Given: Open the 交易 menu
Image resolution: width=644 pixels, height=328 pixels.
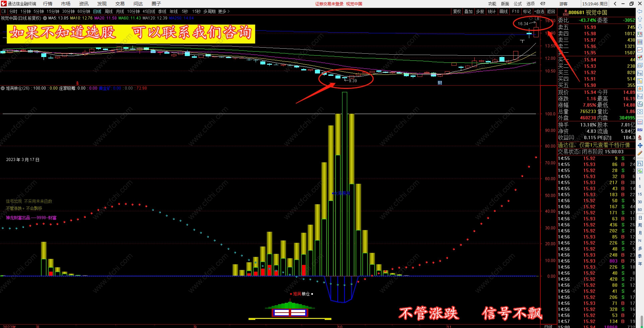Looking at the screenshot, I should point(120,4).
